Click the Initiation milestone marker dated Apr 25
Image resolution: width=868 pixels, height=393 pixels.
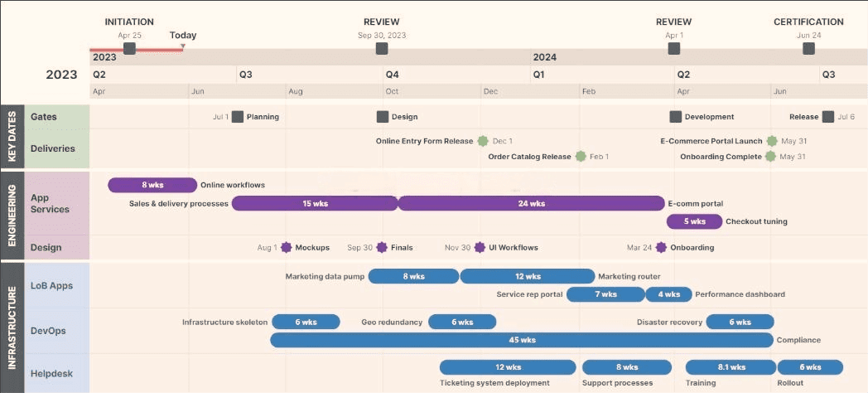(129, 49)
